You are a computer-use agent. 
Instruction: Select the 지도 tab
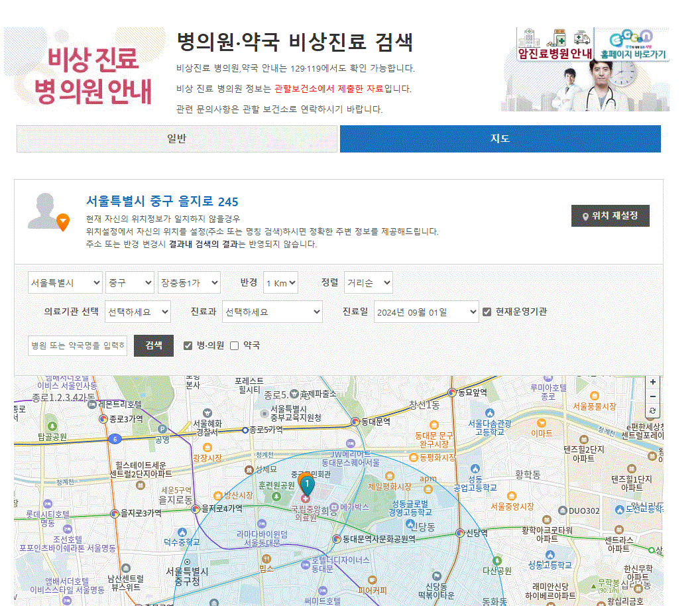pyautogui.click(x=500, y=139)
